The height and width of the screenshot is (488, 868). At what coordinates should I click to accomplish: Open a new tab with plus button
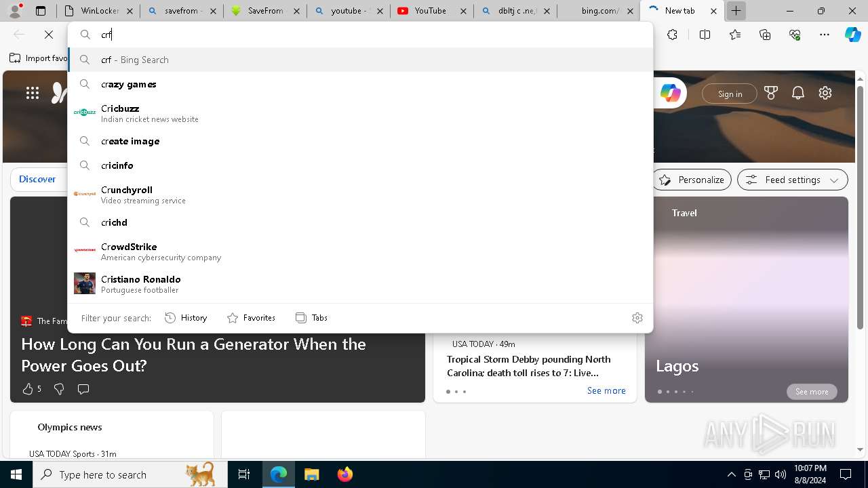pos(736,11)
